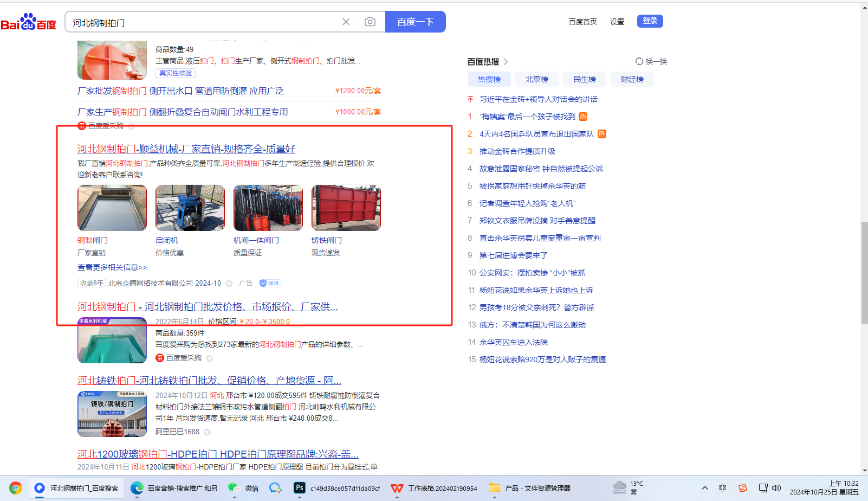
Task: Open hot search 余华英囚车进入法院
Action: pos(514,342)
